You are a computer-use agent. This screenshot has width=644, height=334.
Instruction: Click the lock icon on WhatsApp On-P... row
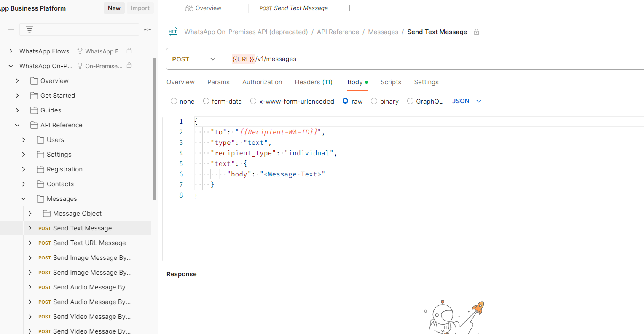click(129, 65)
